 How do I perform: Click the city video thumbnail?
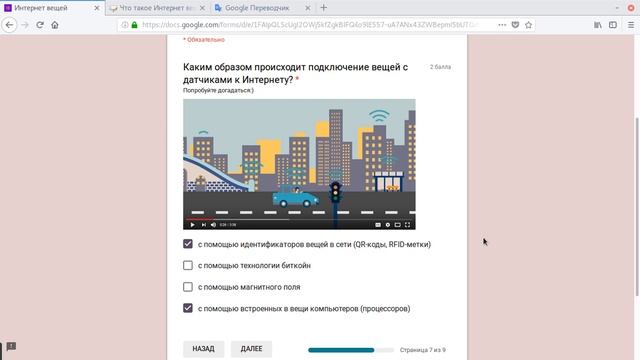[x=299, y=164]
